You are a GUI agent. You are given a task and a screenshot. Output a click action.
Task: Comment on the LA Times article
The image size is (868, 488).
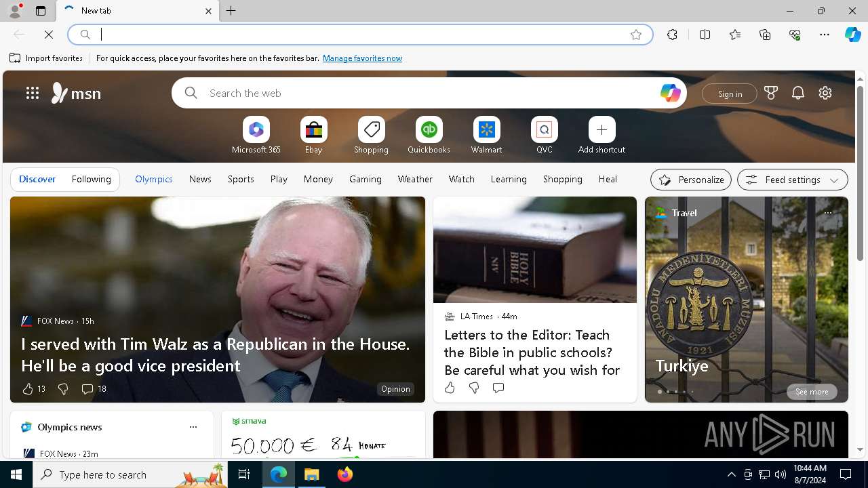pyautogui.click(x=498, y=388)
